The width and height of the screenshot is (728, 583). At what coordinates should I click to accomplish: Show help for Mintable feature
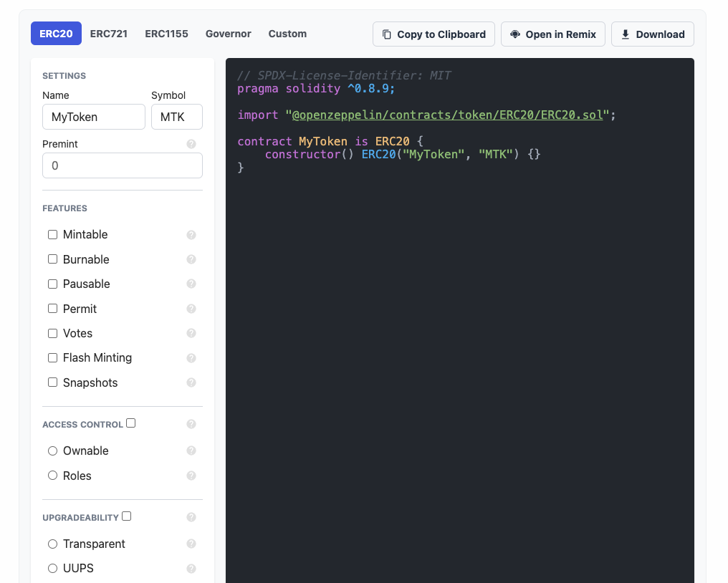[191, 235]
